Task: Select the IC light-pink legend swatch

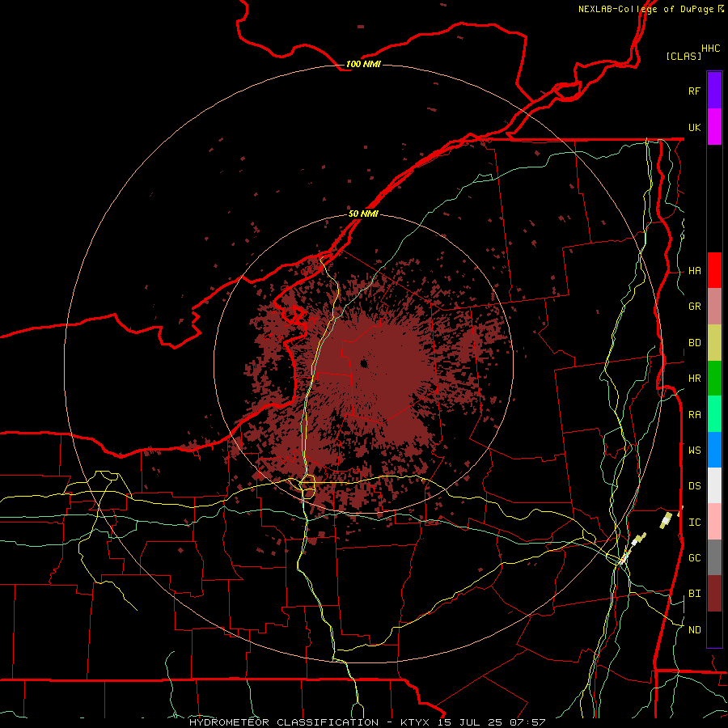Action: click(714, 522)
